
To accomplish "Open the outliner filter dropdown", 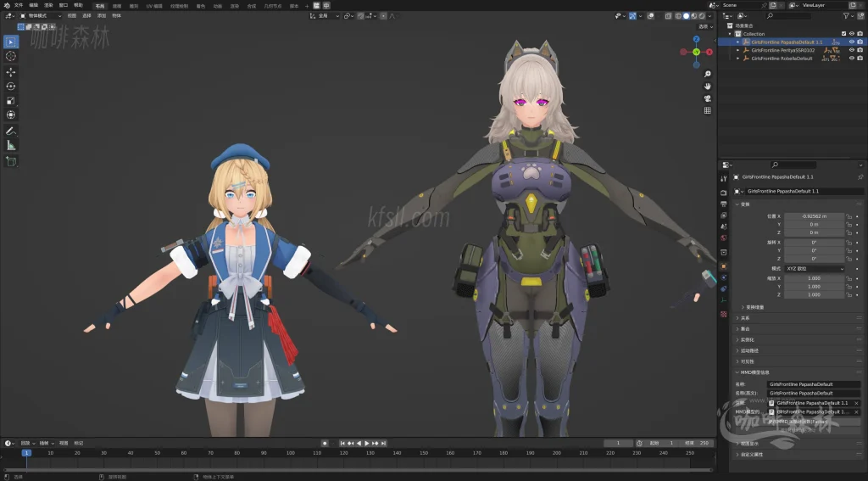I will click(849, 16).
